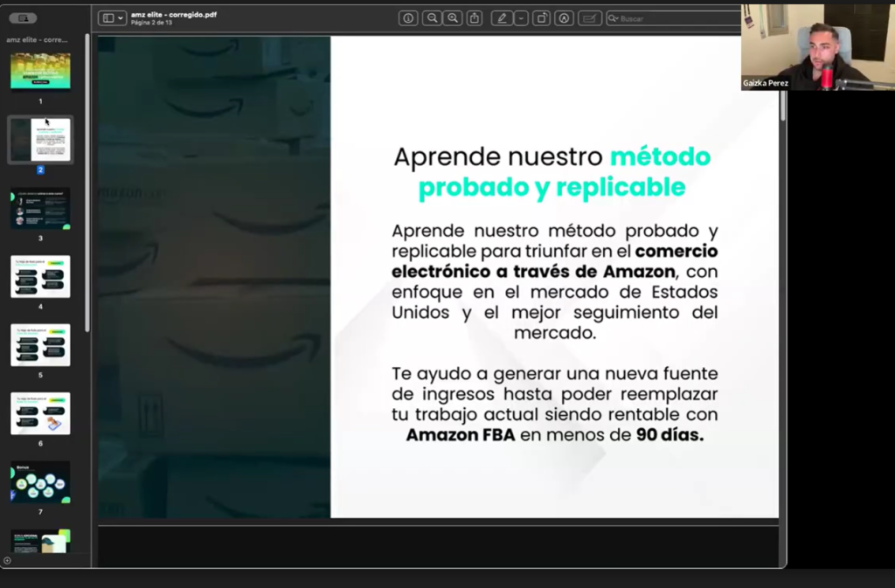Viewport: 895px width, 588px height.
Task: Open the form filling tool
Action: pyautogui.click(x=589, y=17)
